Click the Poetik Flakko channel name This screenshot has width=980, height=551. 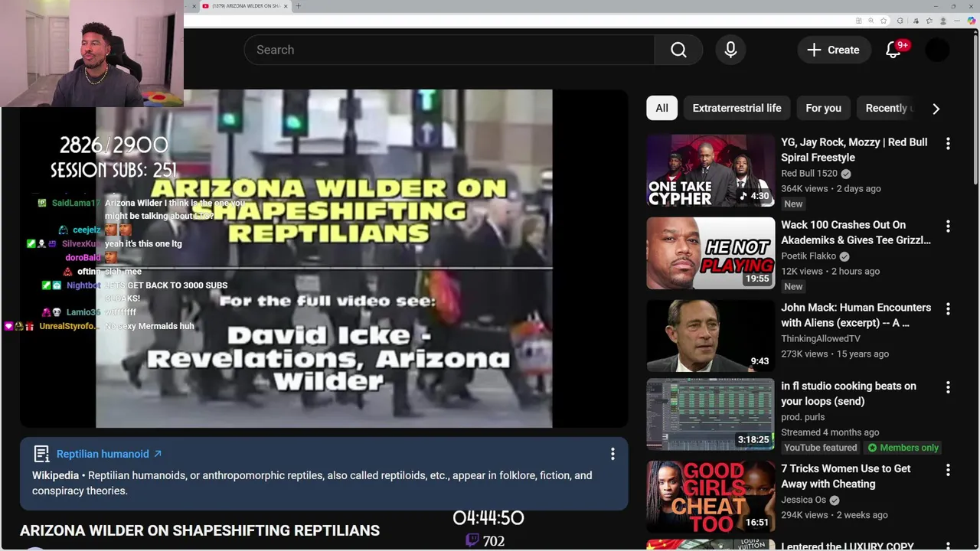point(808,256)
